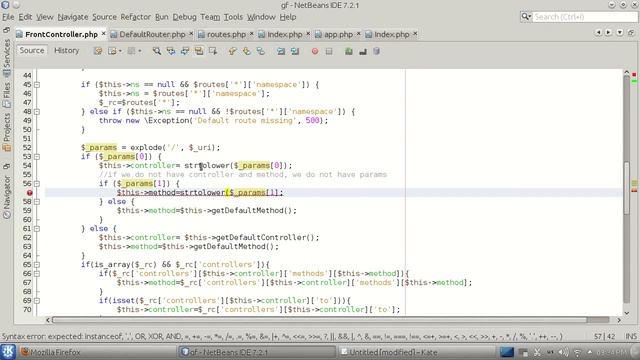Open the Refactor menu
This screenshot has height=360, width=640.
point(136,17)
